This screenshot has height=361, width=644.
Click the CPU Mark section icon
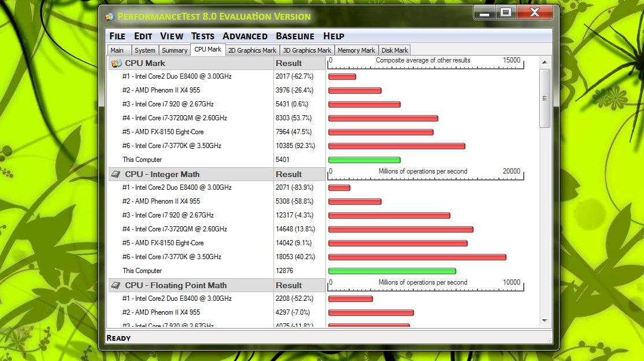[x=116, y=63]
